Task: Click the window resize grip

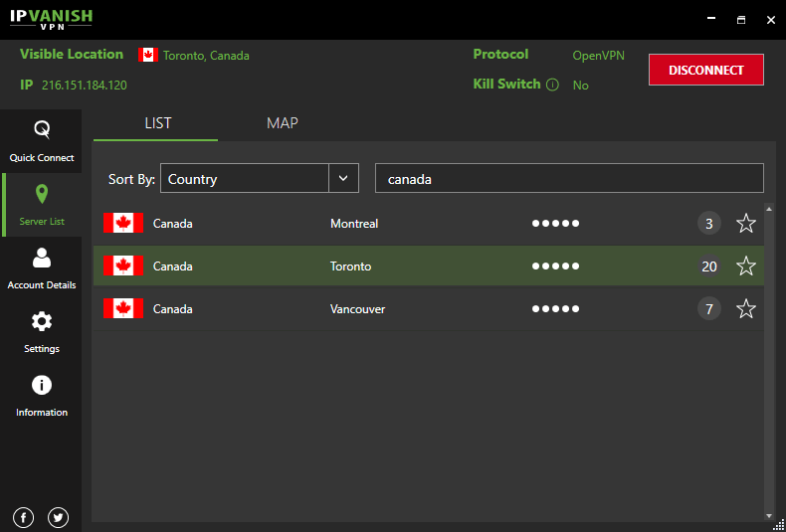Action: [777, 524]
